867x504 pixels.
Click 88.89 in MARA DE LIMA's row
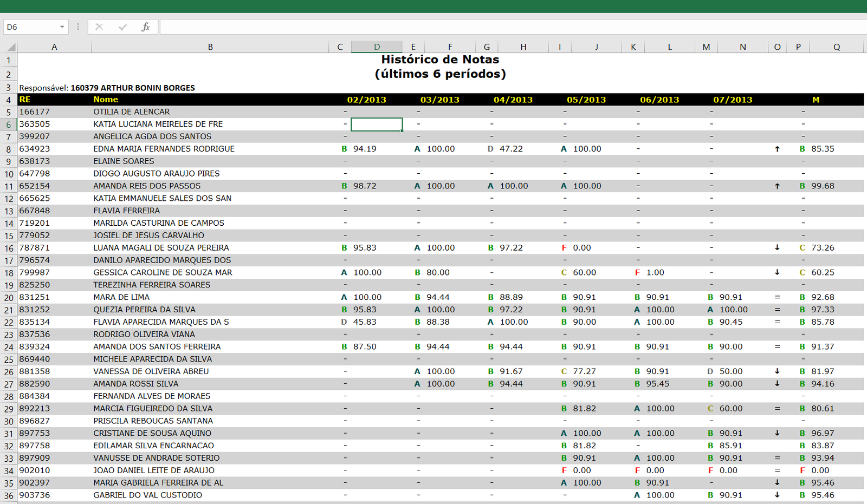coord(511,297)
